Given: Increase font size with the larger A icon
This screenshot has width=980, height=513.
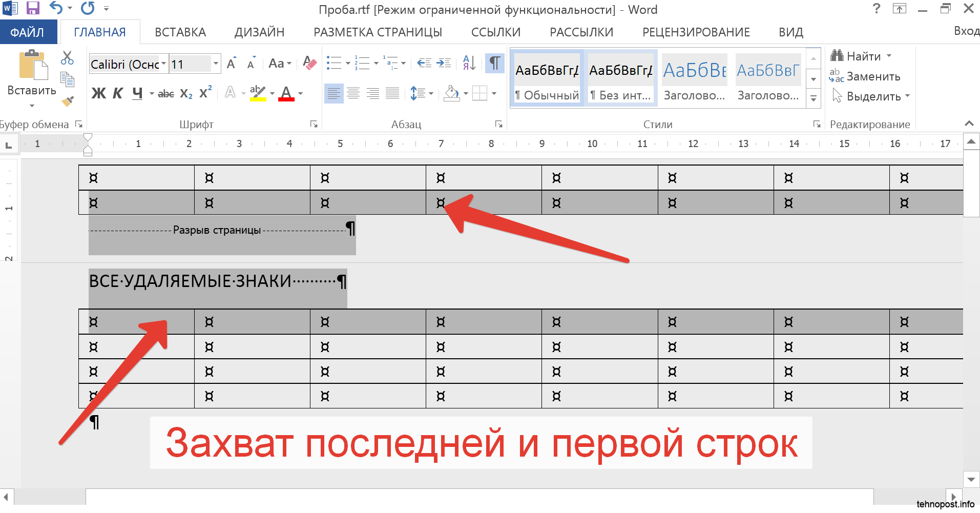Looking at the screenshot, I should [232, 63].
